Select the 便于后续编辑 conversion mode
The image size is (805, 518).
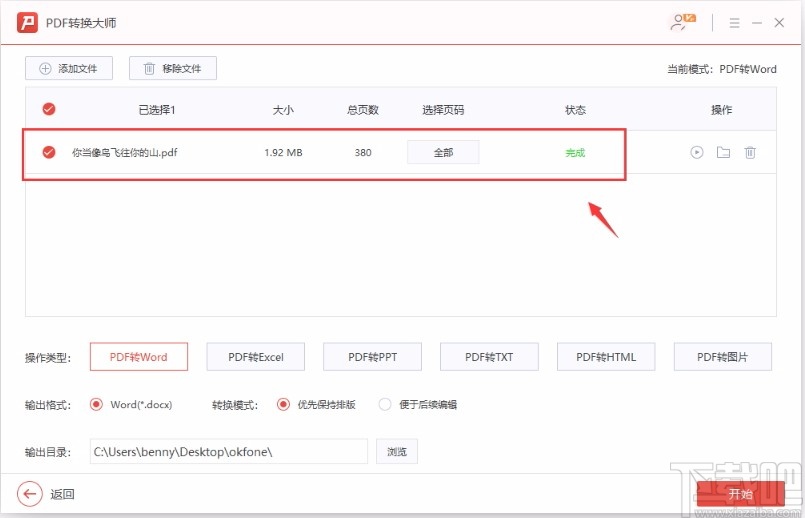coord(385,405)
